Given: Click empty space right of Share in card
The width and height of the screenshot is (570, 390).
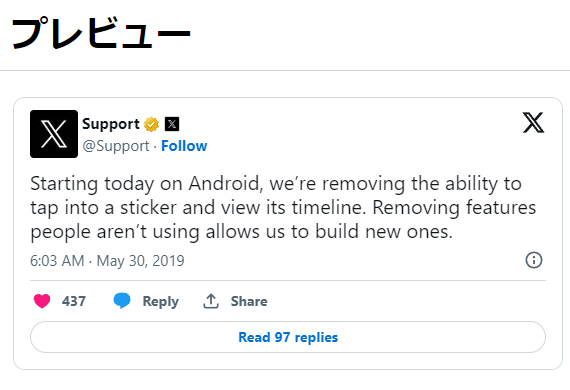Looking at the screenshot, I should pyautogui.click(x=406, y=301).
